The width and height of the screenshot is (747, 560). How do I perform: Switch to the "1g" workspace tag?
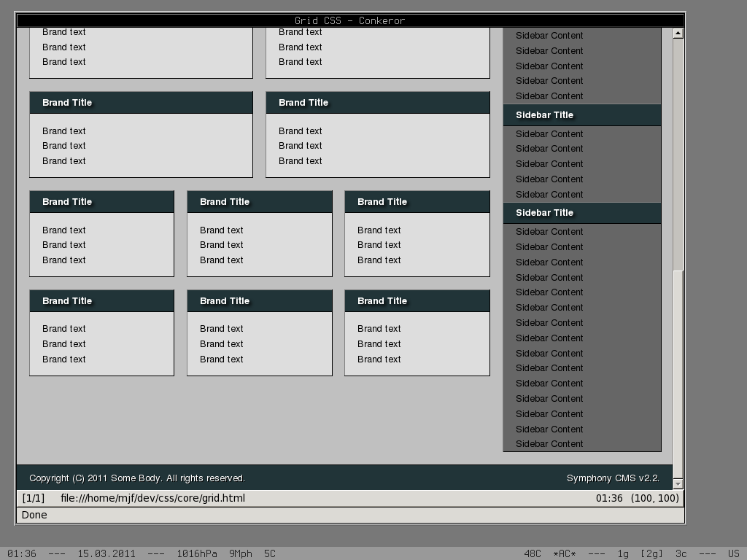[623, 553]
